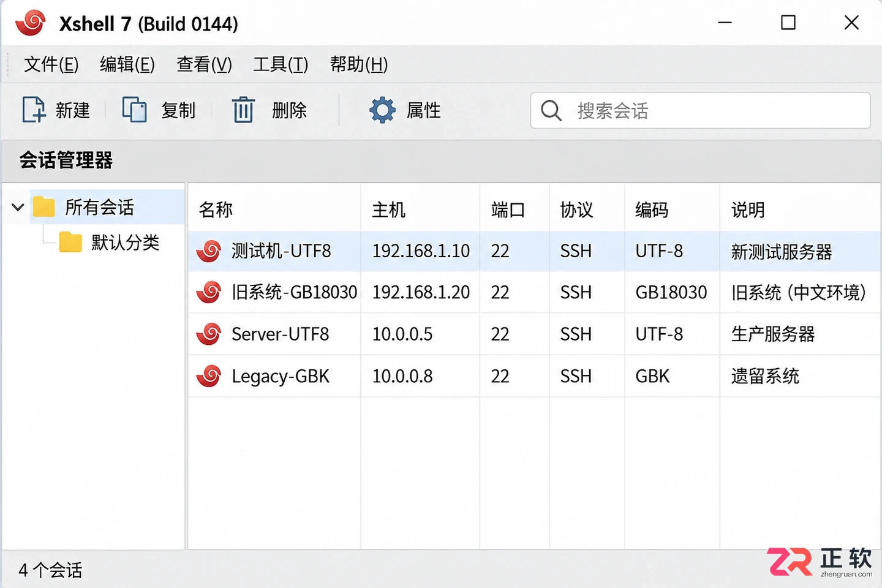Open the 帮助(H) menu

pos(359,64)
